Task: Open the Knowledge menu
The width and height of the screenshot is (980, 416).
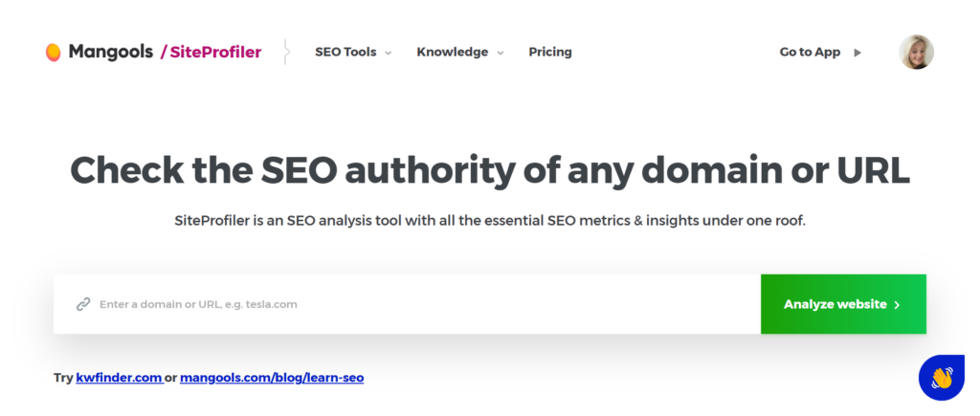Action: [x=453, y=53]
